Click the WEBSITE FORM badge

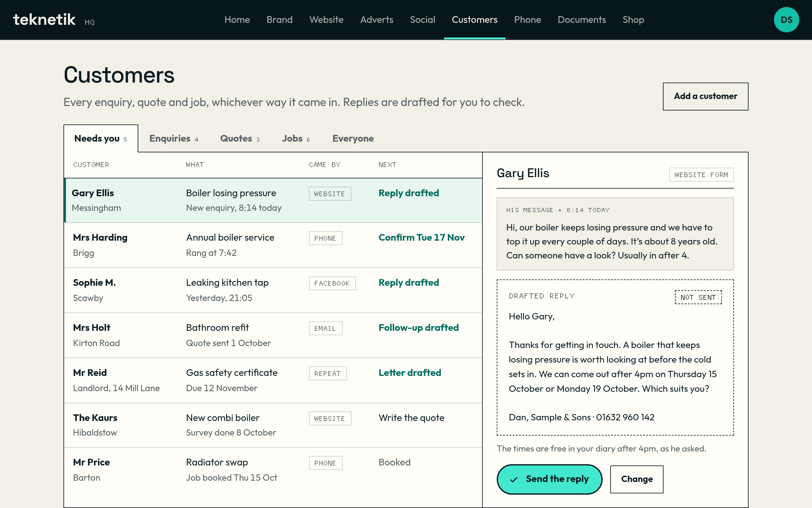pyautogui.click(x=701, y=175)
